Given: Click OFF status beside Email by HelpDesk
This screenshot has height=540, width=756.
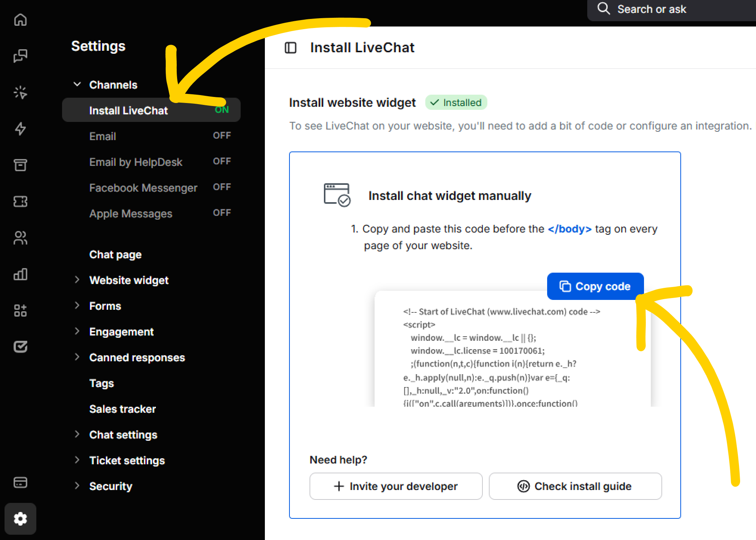Looking at the screenshot, I should tap(222, 161).
